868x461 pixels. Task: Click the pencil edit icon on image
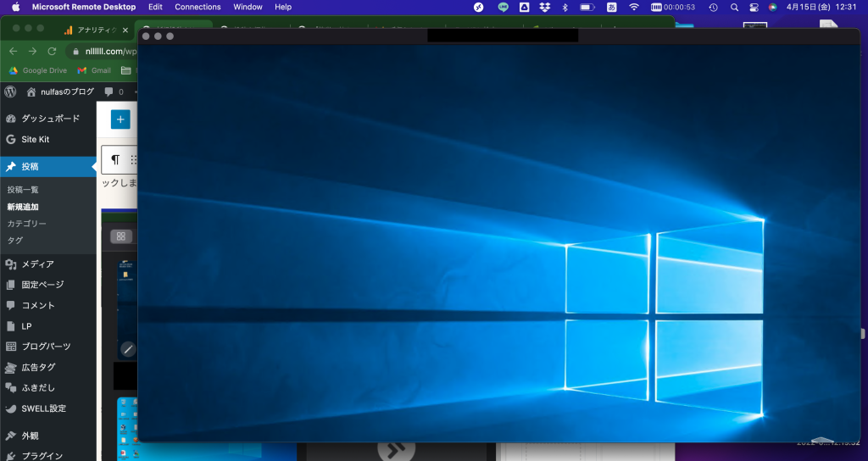pos(128,349)
